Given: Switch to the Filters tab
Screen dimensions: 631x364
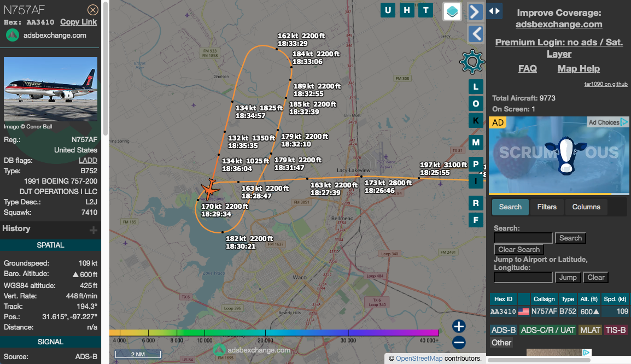Looking at the screenshot, I should (x=547, y=207).
